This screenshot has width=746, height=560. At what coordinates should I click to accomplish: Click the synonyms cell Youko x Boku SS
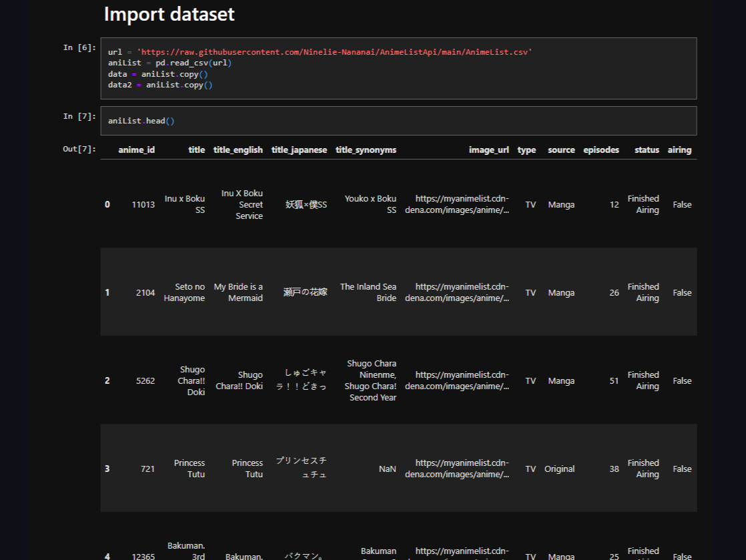[370, 205]
